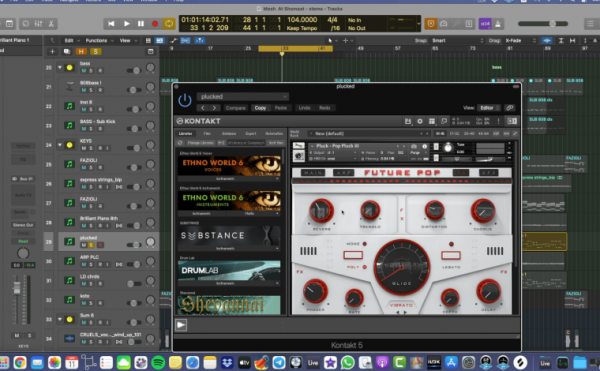
Task: Open the tracks Edit menu
Action: pyautogui.click(x=72, y=40)
